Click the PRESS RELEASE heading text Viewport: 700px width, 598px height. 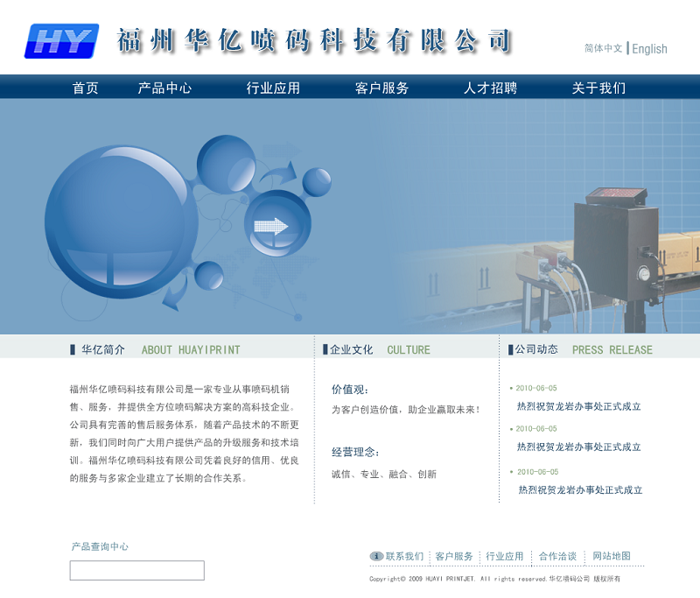tap(612, 350)
